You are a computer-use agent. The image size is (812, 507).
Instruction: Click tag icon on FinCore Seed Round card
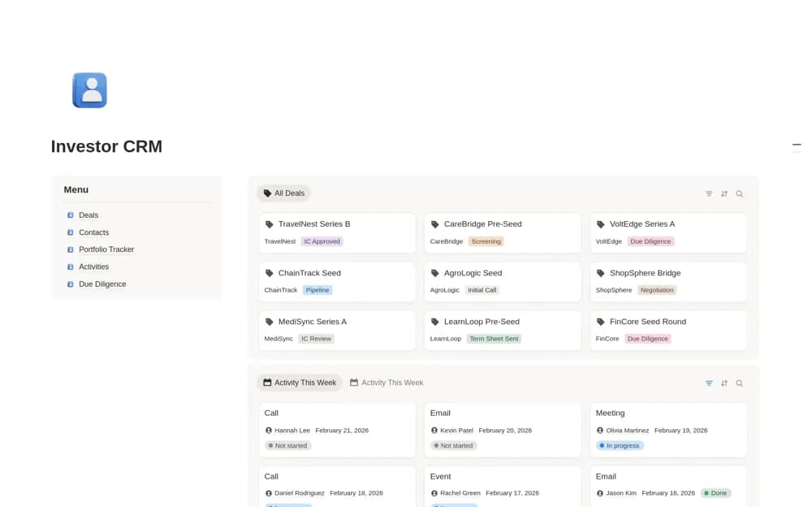click(x=601, y=322)
